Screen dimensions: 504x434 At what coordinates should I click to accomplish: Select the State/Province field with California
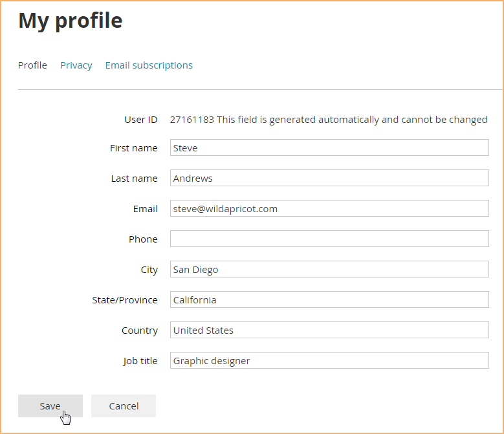329,299
